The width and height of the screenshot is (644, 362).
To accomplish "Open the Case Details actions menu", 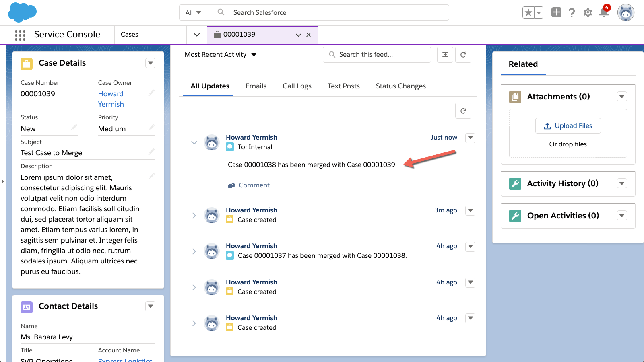I will coord(150,63).
